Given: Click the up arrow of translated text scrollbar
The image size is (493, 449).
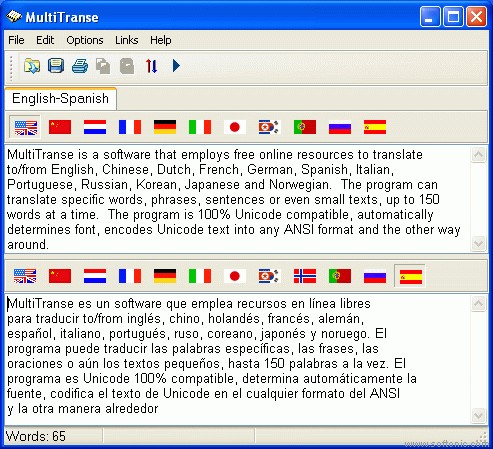Looking at the screenshot, I should [x=478, y=303].
